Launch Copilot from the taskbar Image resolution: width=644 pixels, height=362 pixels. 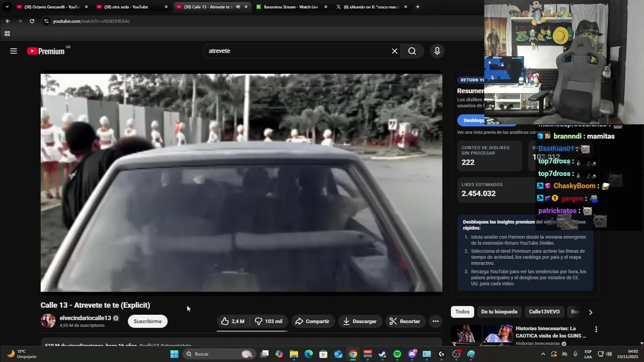click(x=279, y=354)
